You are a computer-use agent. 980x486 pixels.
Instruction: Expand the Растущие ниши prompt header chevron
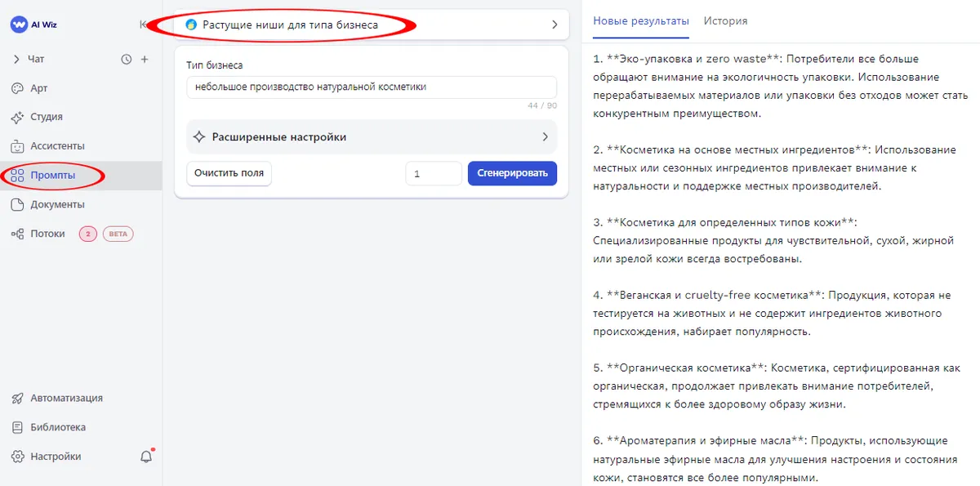(555, 25)
